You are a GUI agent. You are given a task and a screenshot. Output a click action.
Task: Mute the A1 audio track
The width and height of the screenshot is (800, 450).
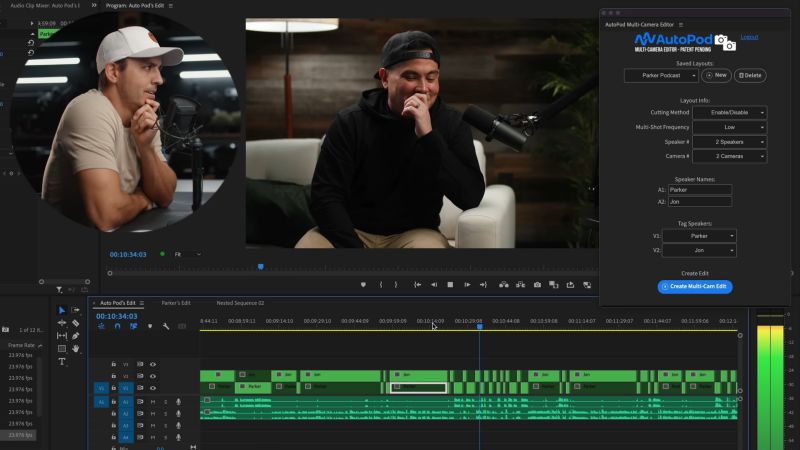coord(153,401)
